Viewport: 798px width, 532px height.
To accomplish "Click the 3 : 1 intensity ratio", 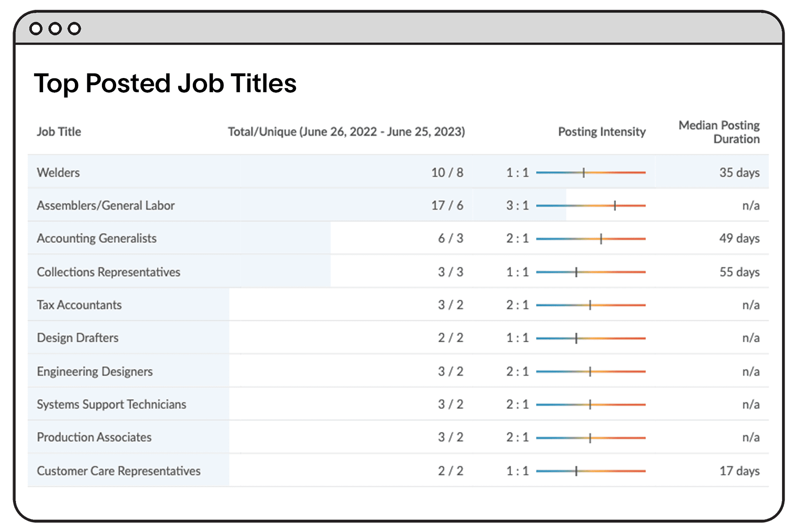I will [518, 205].
